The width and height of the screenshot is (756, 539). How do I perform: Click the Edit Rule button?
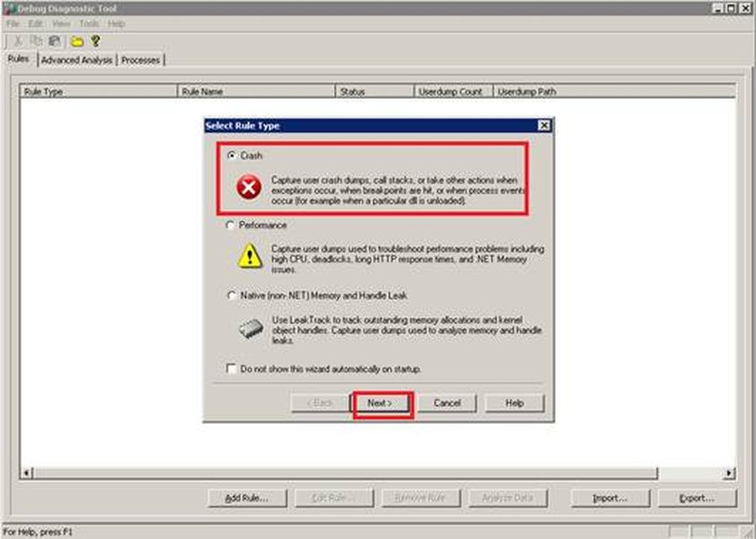click(334, 498)
